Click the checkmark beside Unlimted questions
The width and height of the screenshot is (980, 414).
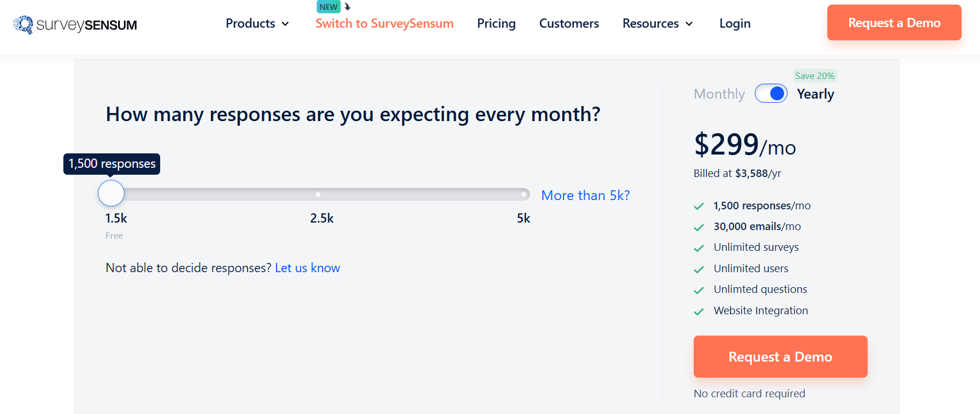698,290
